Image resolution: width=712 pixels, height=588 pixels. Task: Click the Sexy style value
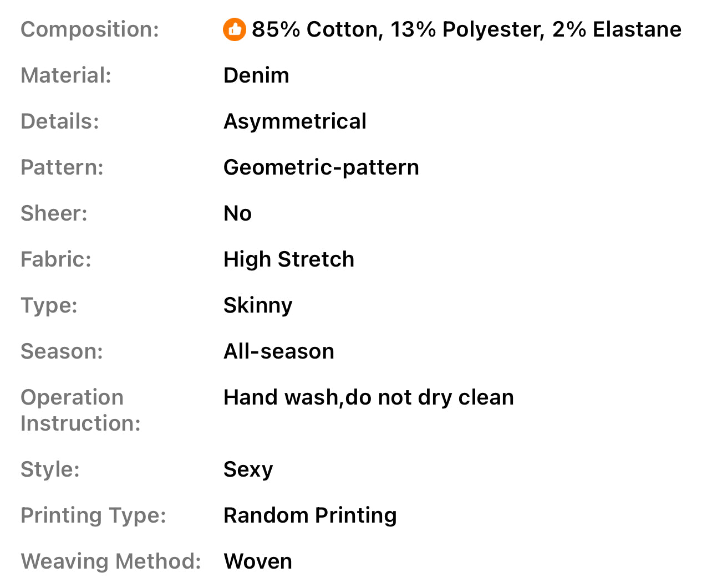248,469
